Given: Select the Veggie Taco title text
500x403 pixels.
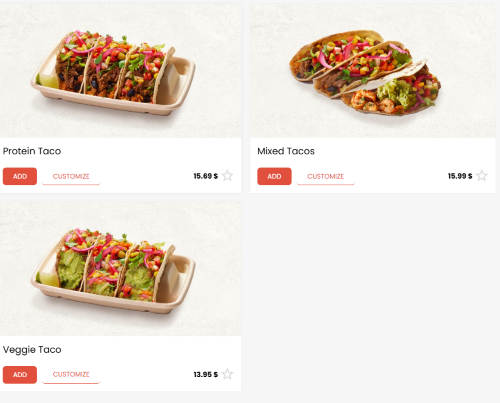Looking at the screenshot, I should 32,350.
